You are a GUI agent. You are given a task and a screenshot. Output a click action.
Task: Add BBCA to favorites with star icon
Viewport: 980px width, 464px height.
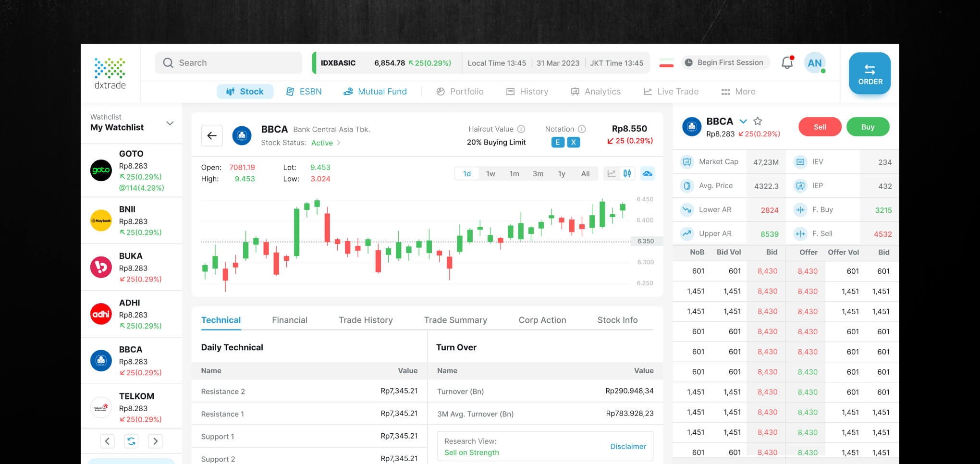click(x=758, y=121)
